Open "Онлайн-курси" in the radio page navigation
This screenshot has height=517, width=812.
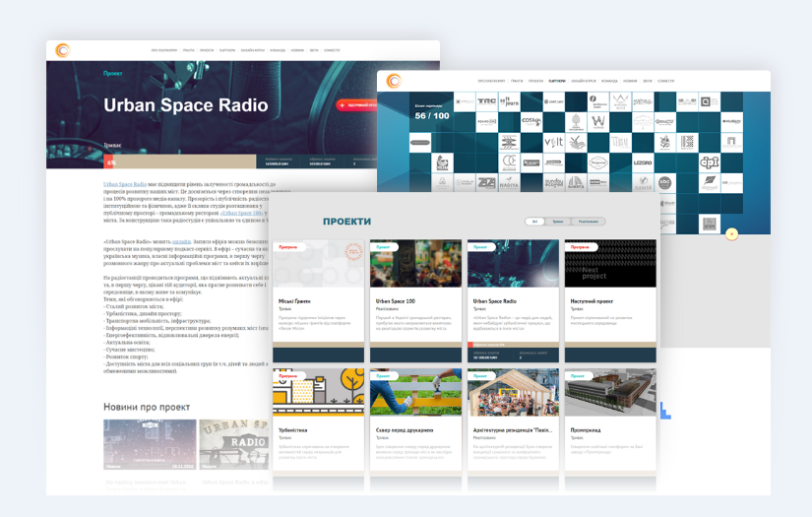tap(253, 50)
